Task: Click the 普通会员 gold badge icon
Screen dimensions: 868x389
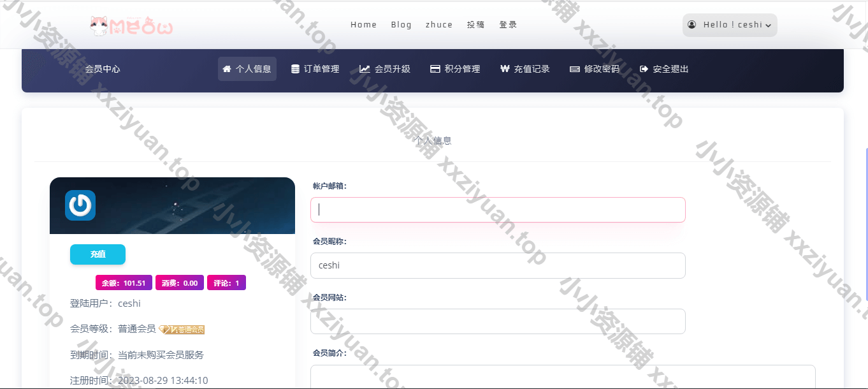Action: pos(182,329)
